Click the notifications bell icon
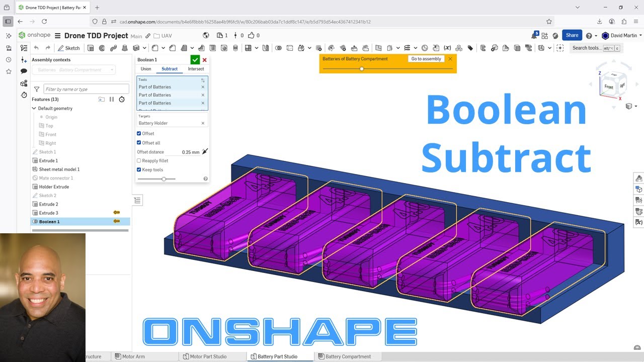The width and height of the screenshot is (644, 362). pos(534,36)
